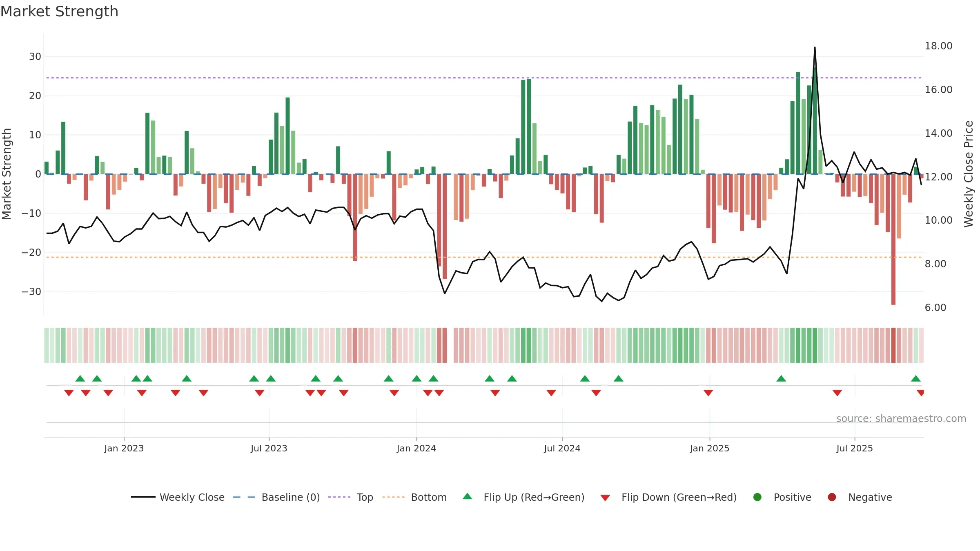Viewport: 980px width, 551px height.
Task: Click the 6.00 price axis label
Action: 935,308
